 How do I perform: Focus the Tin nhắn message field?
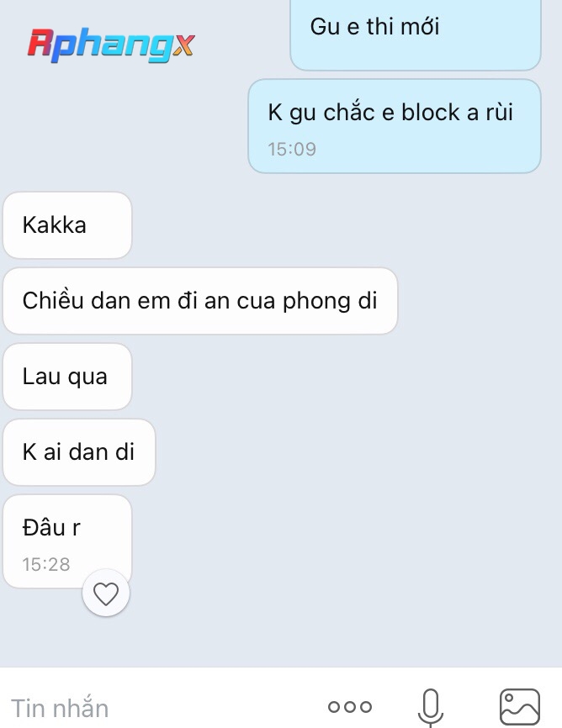(x=158, y=708)
